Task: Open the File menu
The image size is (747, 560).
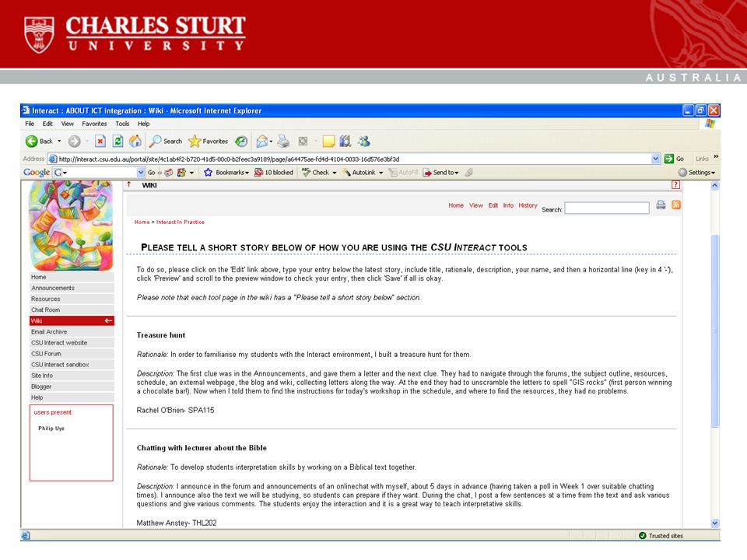Action: (x=30, y=124)
